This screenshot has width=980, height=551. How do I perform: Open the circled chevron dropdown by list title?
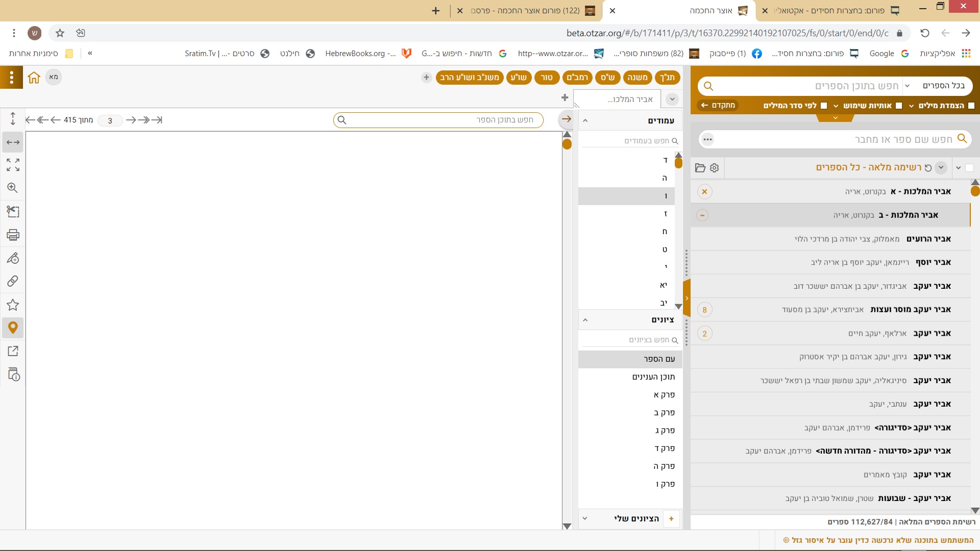click(941, 167)
